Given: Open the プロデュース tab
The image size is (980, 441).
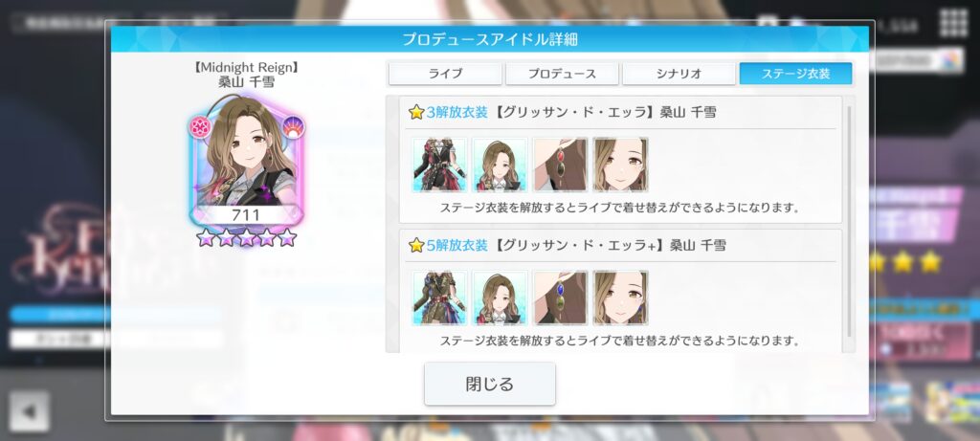Looking at the screenshot, I should (562, 74).
